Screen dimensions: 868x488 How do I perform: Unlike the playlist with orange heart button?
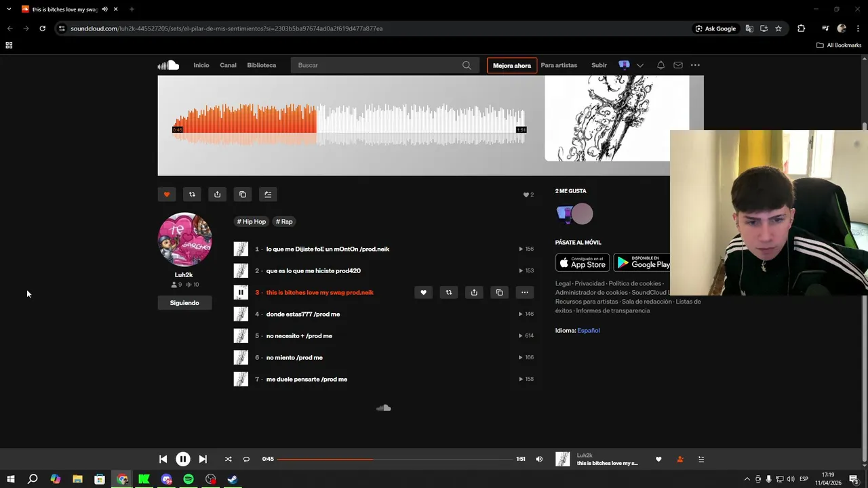click(x=167, y=195)
